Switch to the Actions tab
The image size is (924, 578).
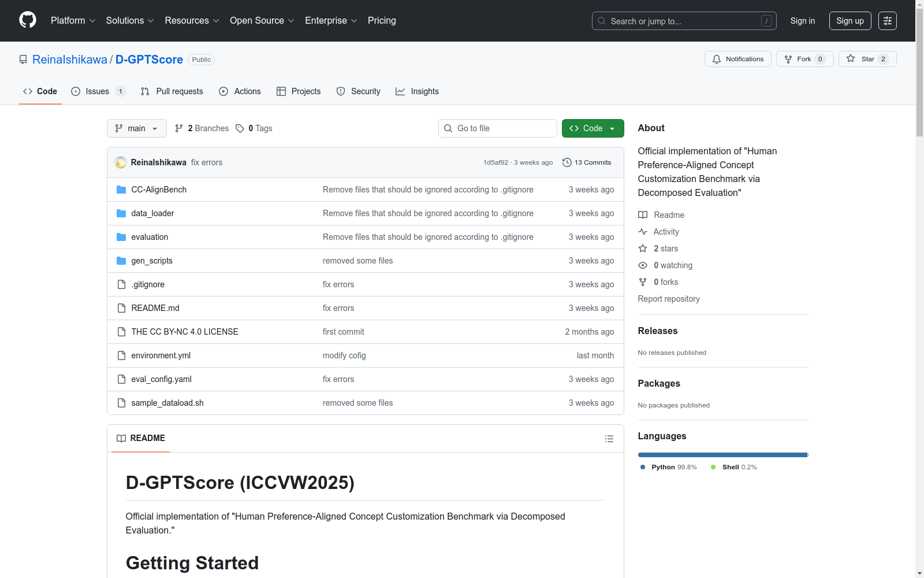(x=240, y=91)
